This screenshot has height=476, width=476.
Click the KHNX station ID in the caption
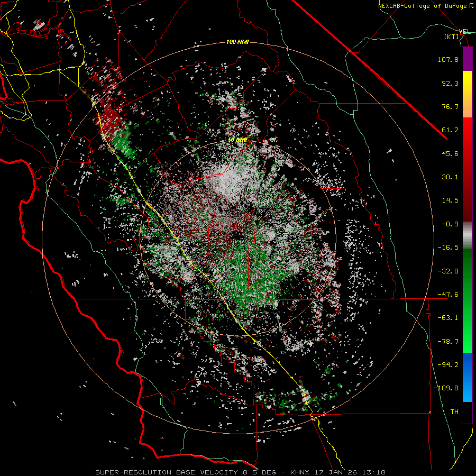300,472
